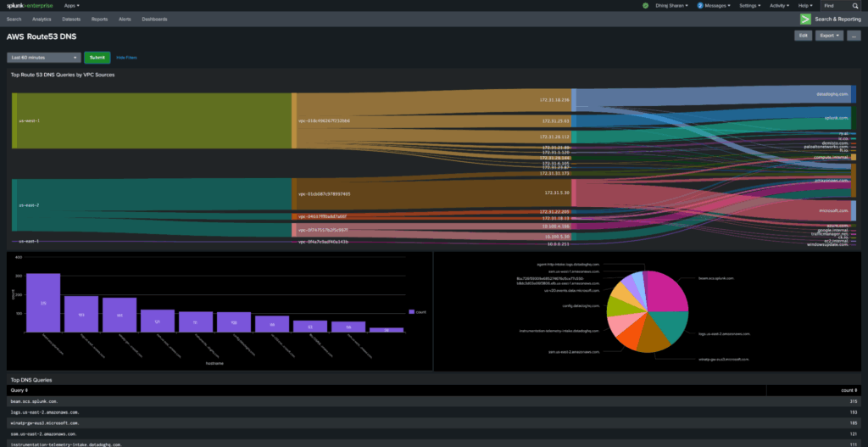Go to the Search tab
The height and width of the screenshot is (447, 868).
pos(14,19)
